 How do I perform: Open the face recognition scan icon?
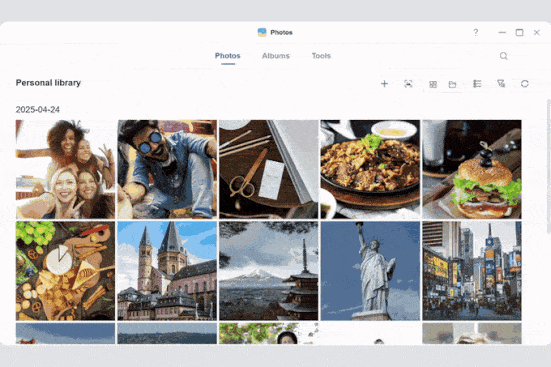(408, 84)
